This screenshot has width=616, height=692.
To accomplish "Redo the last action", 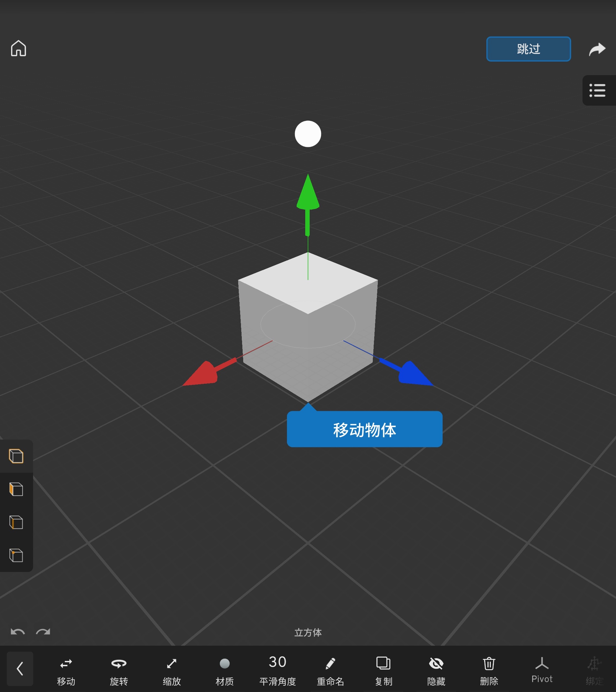I will coord(43,632).
